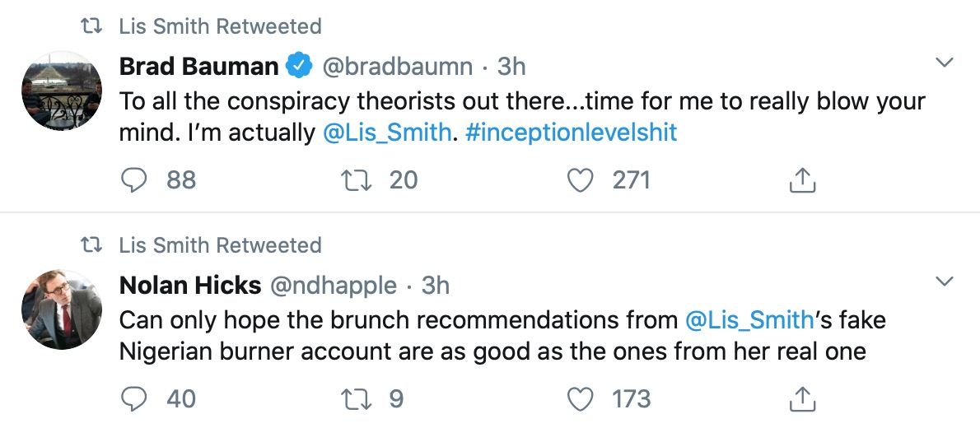Open @Lis_Smith mention in Nolan's tweet

[x=749, y=319]
